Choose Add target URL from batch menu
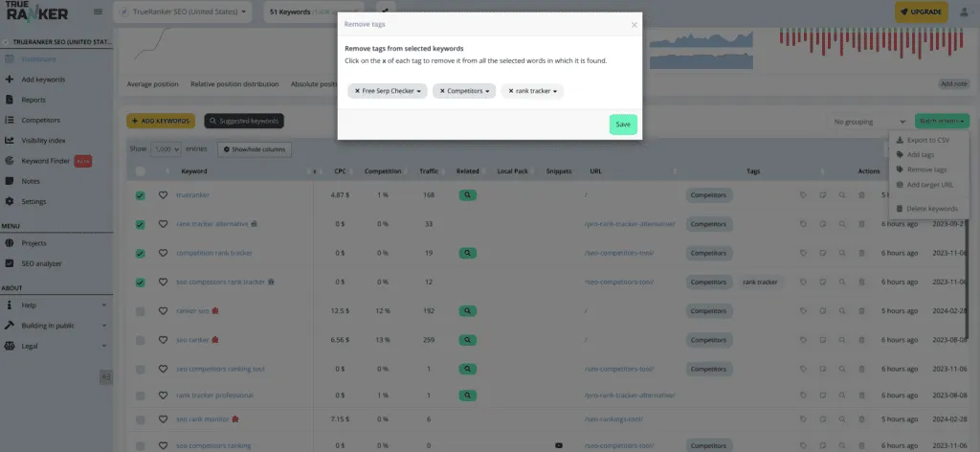 [929, 185]
